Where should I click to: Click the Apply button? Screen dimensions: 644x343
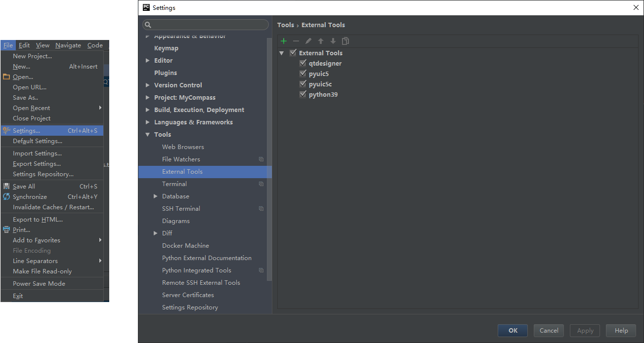click(585, 331)
